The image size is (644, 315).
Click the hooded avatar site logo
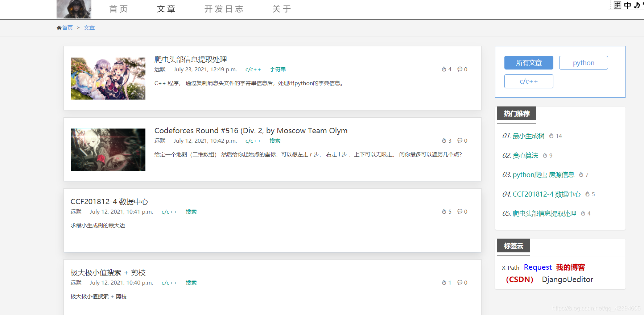tap(74, 9)
